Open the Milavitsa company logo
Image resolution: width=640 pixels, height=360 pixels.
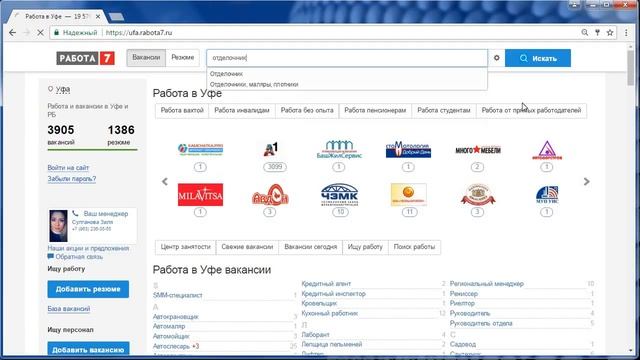click(200, 195)
